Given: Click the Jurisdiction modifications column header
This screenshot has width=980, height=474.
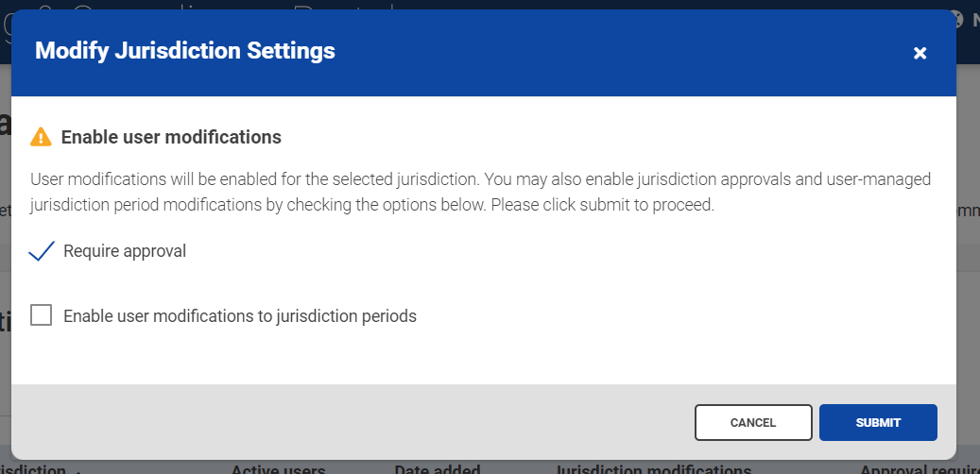Looking at the screenshot, I should pos(653,468).
